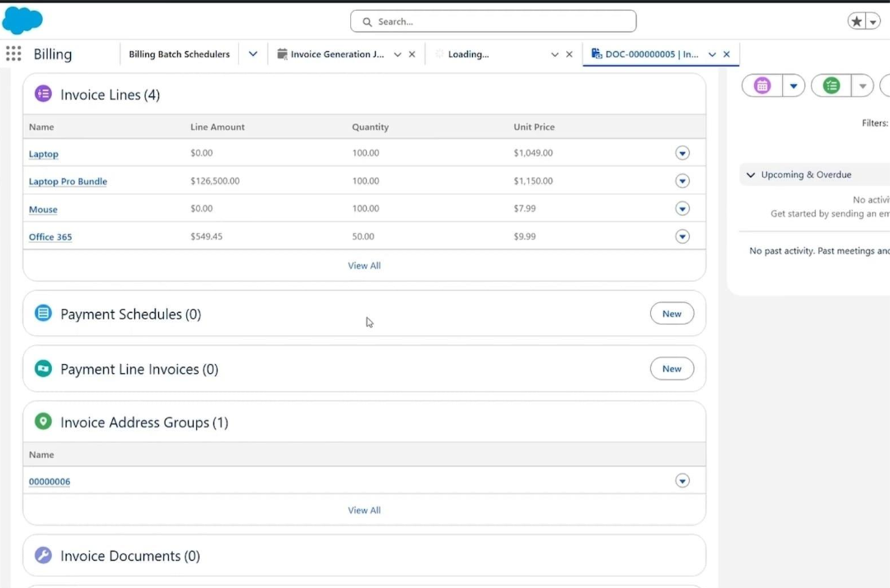
Task: Open row actions dropdown for Office 365
Action: click(x=682, y=236)
